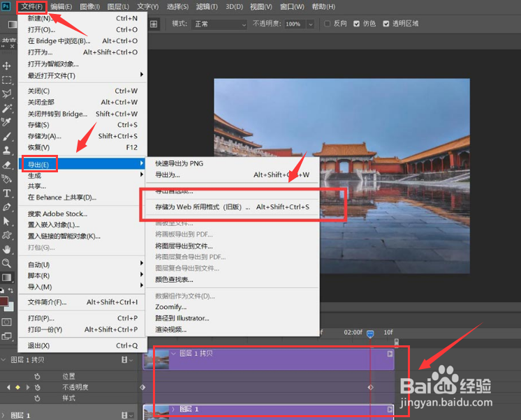Click the timeline playhead marker
Viewport: 521px width, 420px height.
[370, 333]
